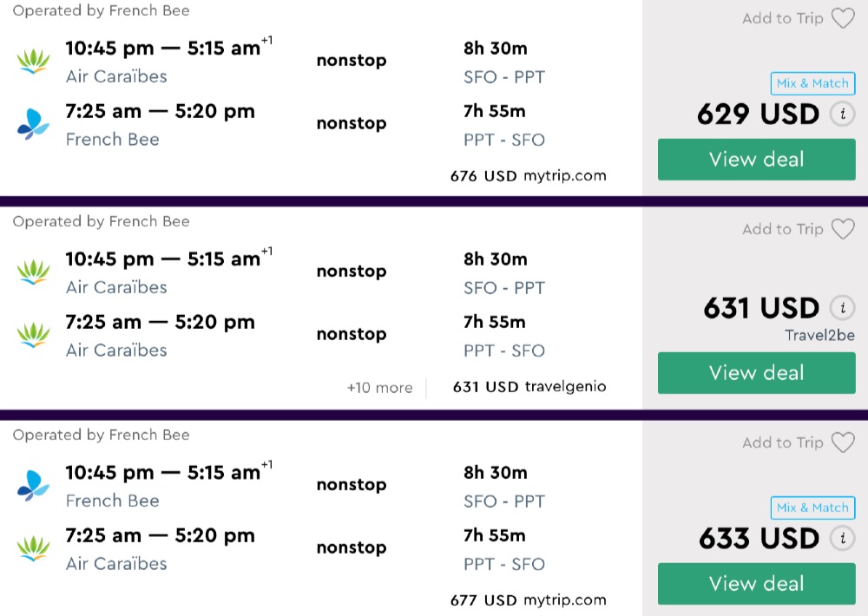Click the Air Caraïbes logo in the first result
Viewport: 868px width, 616px height.
point(33,62)
